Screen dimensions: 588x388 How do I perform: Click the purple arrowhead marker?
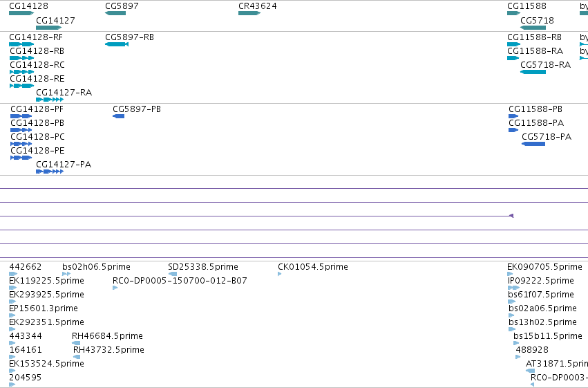511,216
